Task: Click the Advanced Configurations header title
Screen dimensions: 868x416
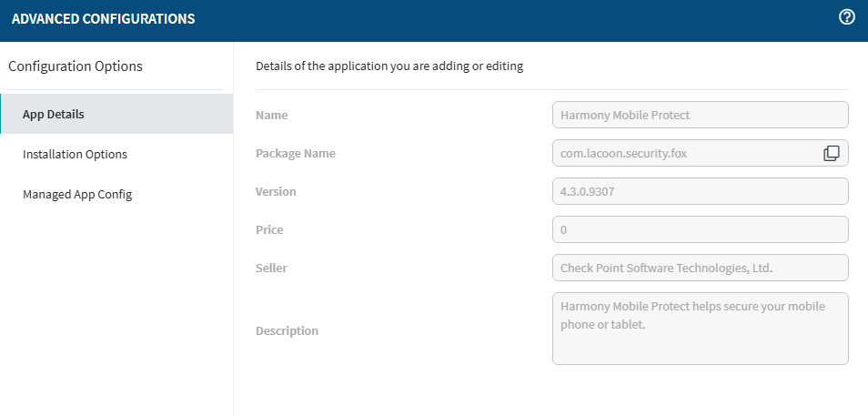Action: [103, 19]
